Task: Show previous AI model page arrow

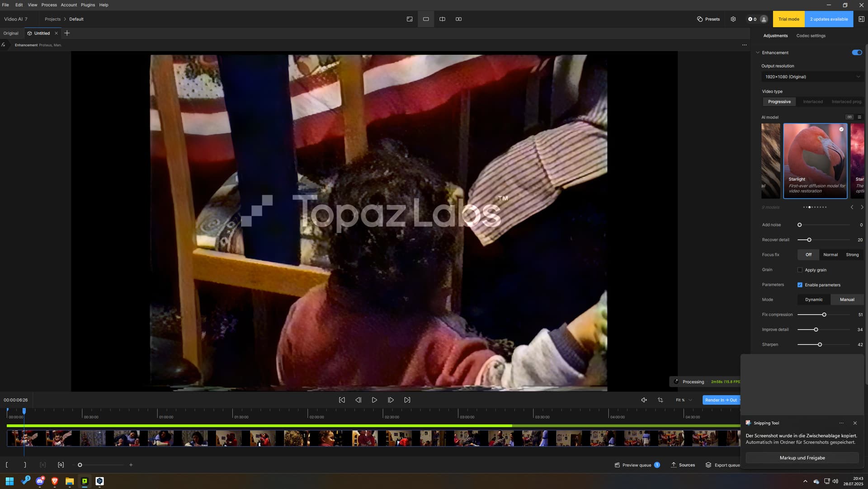Action: pos(852,207)
